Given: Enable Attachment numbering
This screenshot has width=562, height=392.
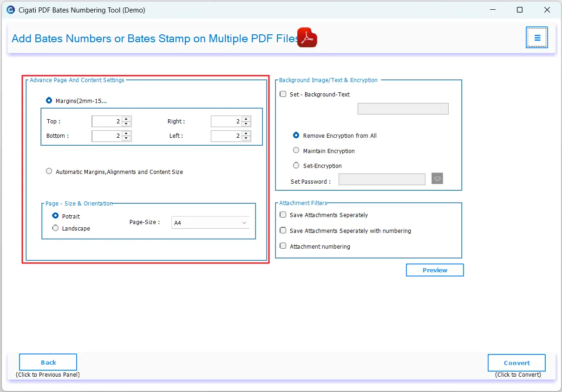Looking at the screenshot, I should (x=283, y=245).
